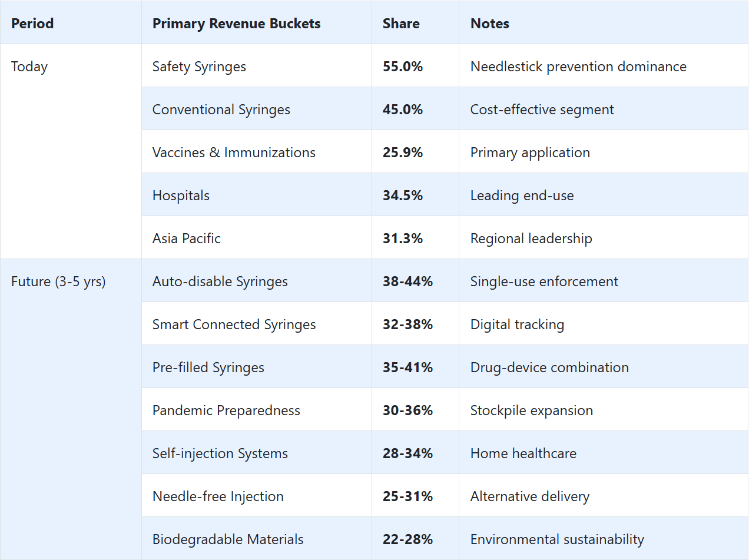
Task: Click the Environmental sustainability note
Action: click(557, 539)
